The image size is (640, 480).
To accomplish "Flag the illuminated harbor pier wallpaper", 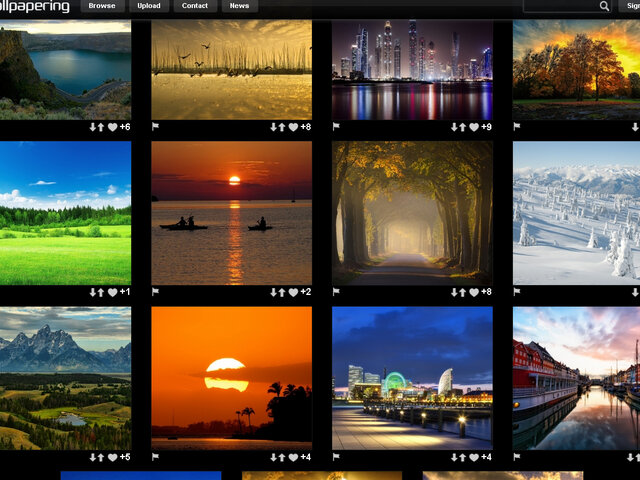I will point(336,457).
